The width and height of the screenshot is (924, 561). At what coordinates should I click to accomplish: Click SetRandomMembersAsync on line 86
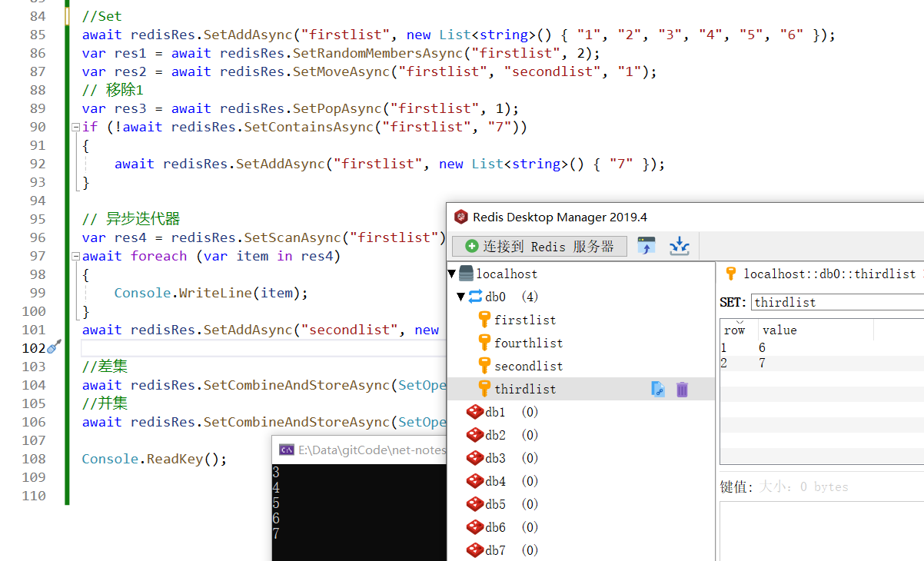377,53
